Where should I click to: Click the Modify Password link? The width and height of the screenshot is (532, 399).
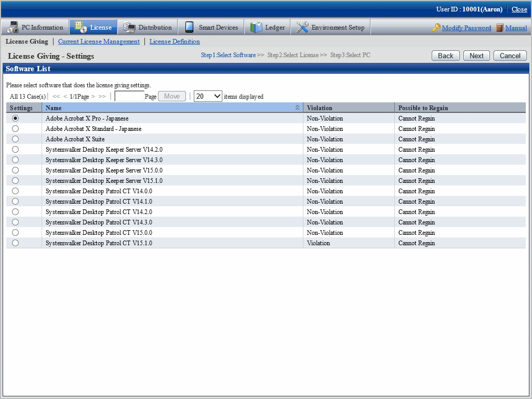[467, 28]
